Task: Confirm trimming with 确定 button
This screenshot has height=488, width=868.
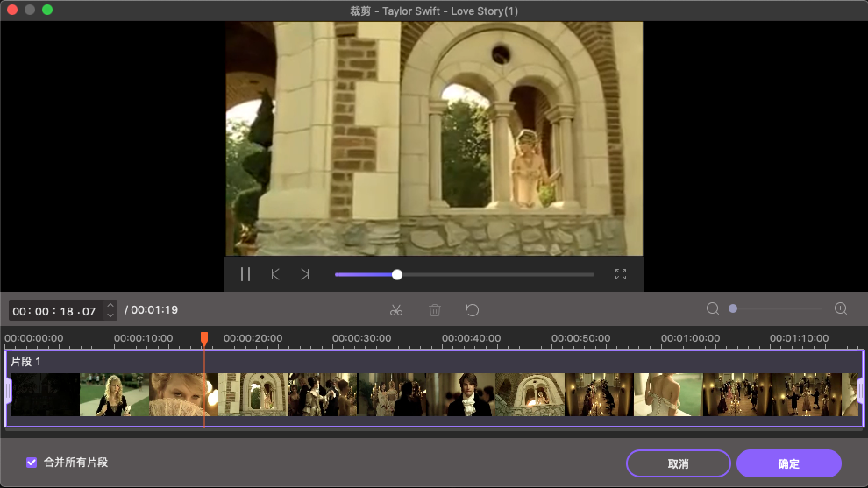Action: (x=789, y=463)
